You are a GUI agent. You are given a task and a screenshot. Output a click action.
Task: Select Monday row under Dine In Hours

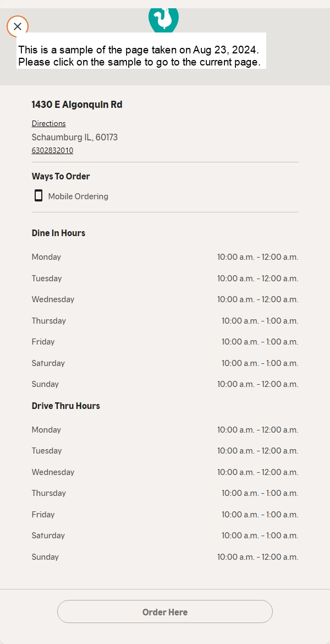tap(165, 257)
